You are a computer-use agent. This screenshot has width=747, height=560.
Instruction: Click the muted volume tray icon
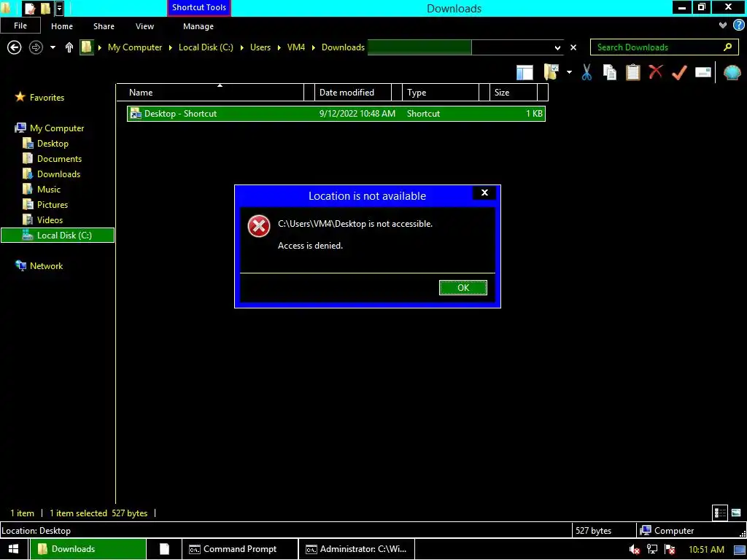[634, 550]
